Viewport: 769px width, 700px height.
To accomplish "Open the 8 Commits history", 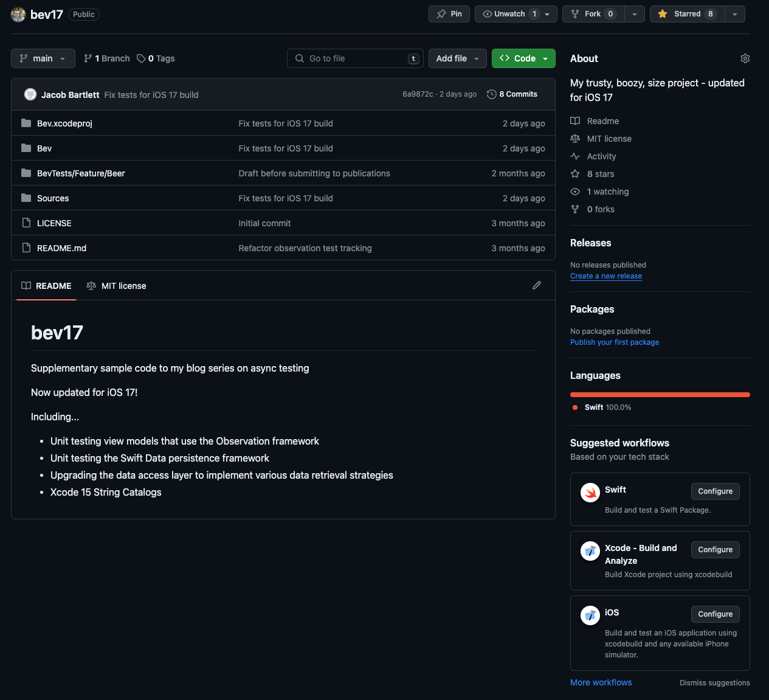I will 512,94.
